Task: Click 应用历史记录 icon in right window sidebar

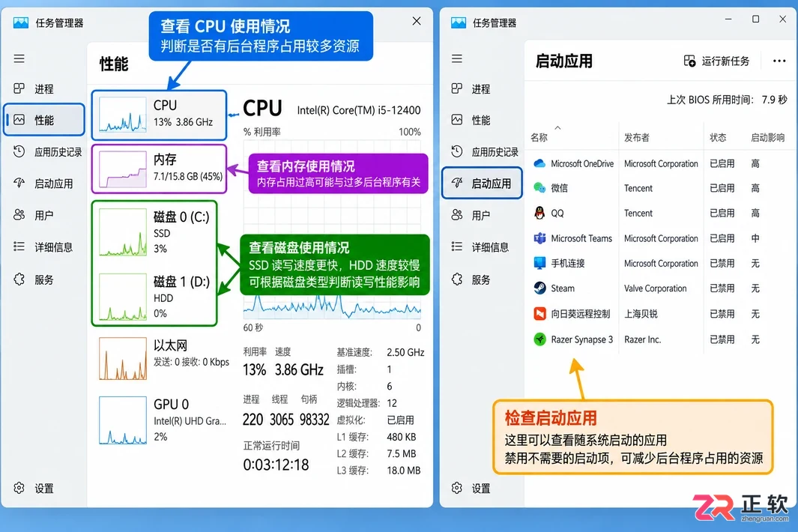Action: pos(456,151)
